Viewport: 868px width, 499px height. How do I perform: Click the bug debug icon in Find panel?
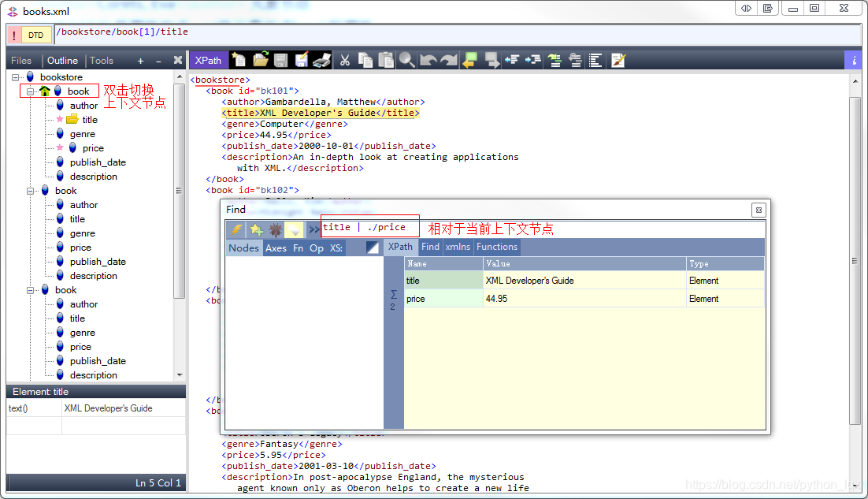(275, 229)
